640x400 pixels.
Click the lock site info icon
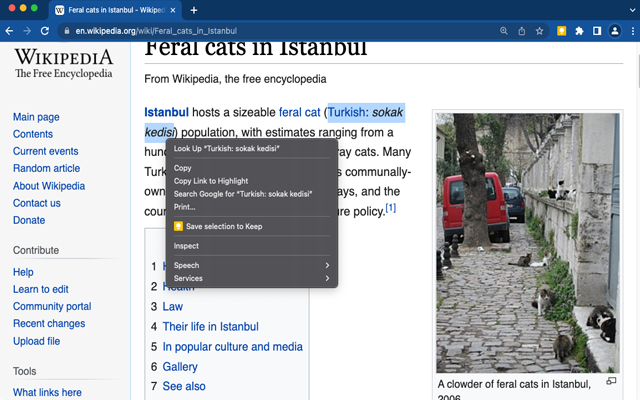pyautogui.click(x=67, y=31)
